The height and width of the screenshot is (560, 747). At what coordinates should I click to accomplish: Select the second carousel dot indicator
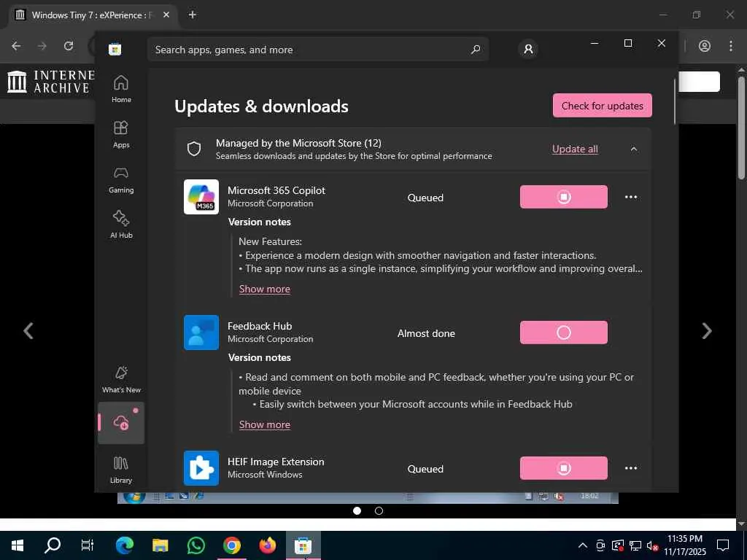click(379, 511)
